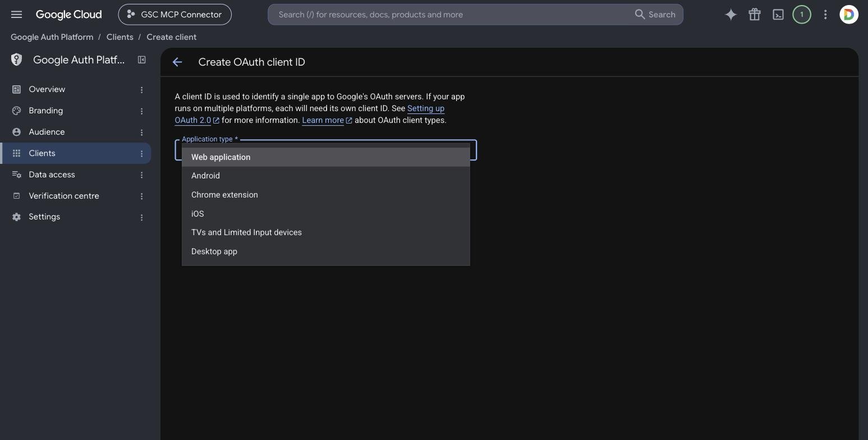Open notifications badge showing 1
Image resolution: width=868 pixels, height=440 pixels.
click(802, 15)
